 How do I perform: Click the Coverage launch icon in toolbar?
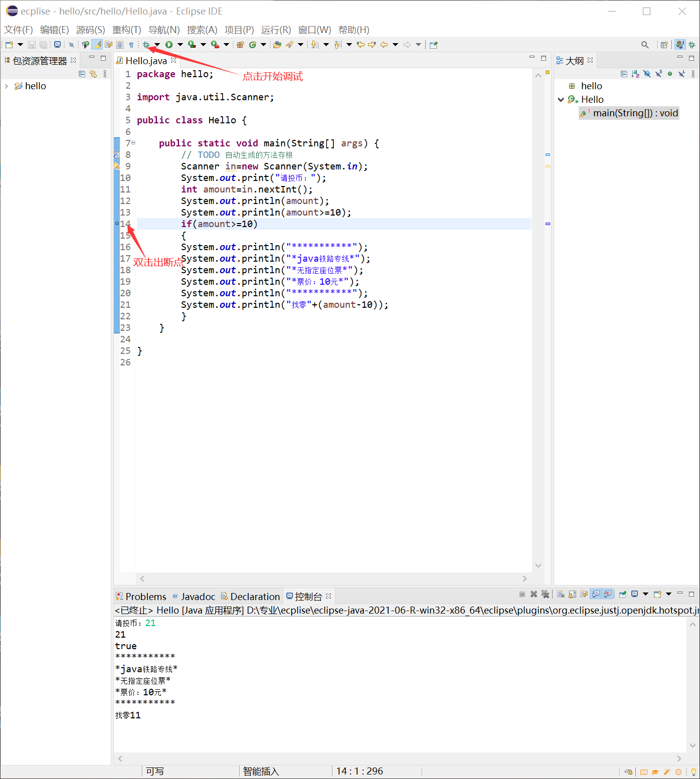point(192,45)
